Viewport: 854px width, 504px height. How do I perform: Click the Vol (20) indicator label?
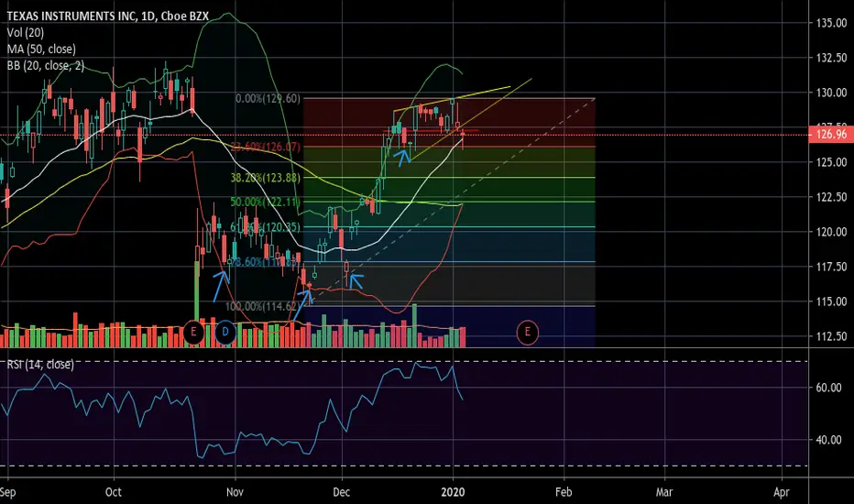click(x=25, y=33)
